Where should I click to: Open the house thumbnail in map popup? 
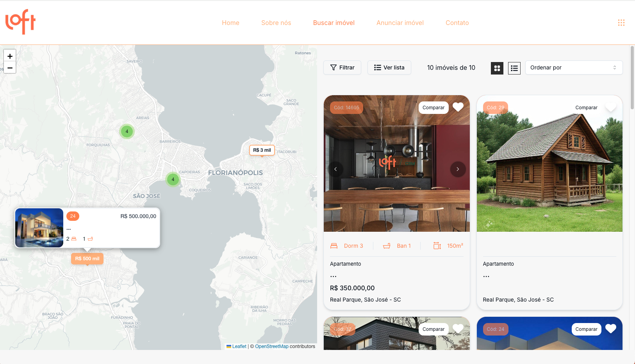pyautogui.click(x=39, y=228)
